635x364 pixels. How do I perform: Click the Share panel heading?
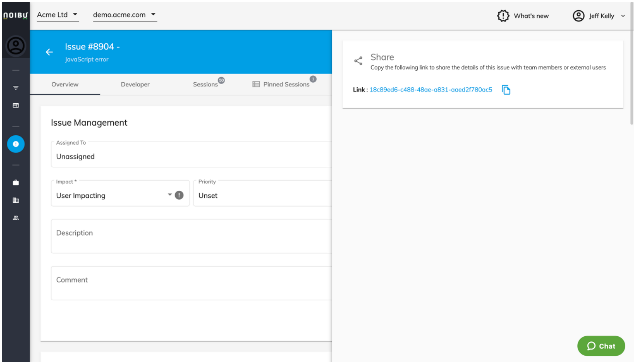(382, 57)
